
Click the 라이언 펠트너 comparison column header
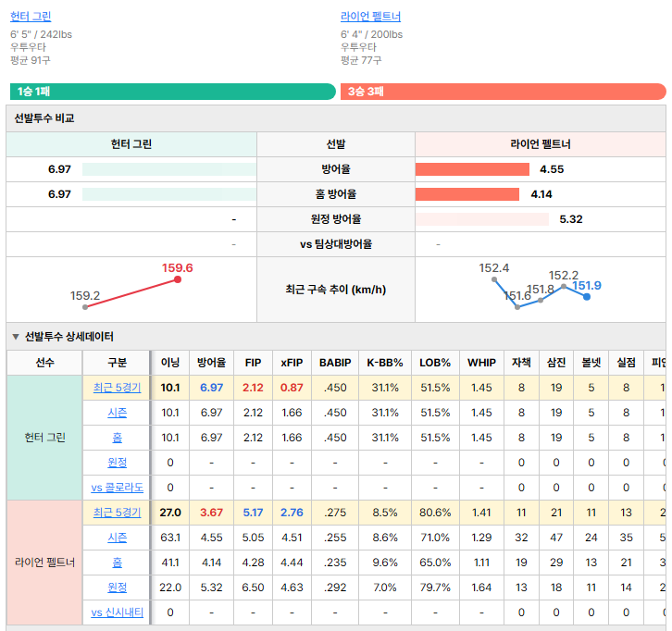click(x=540, y=144)
